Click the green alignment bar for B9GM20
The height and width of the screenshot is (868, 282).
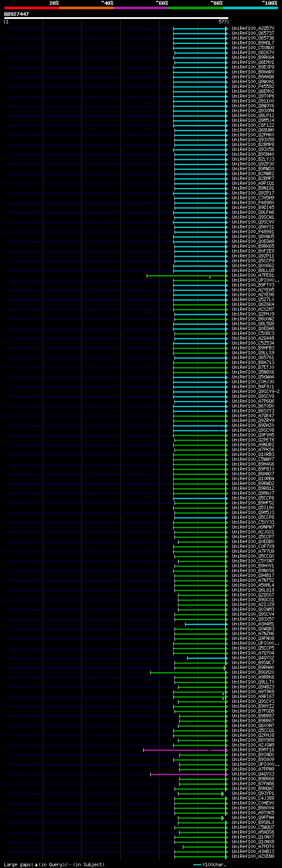coord(189,673)
